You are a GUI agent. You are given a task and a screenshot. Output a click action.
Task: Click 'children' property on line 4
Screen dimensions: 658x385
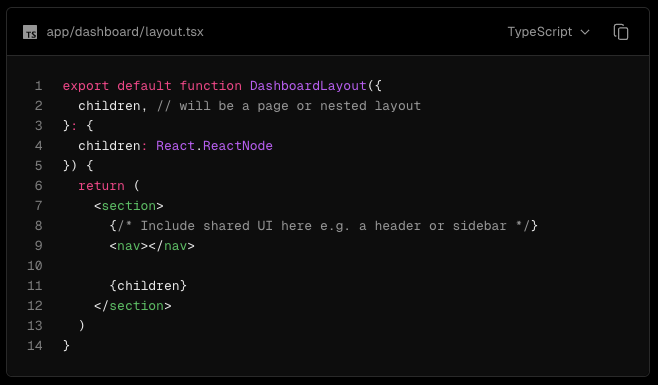tap(109, 146)
